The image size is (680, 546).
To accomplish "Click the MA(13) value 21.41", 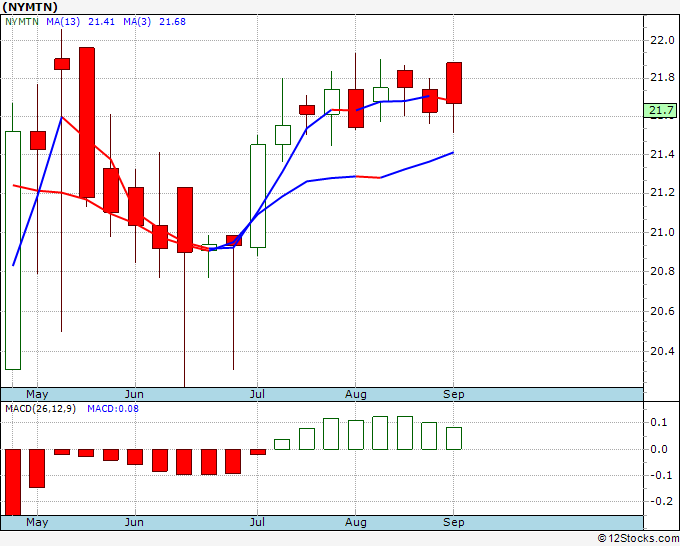I will (101, 21).
